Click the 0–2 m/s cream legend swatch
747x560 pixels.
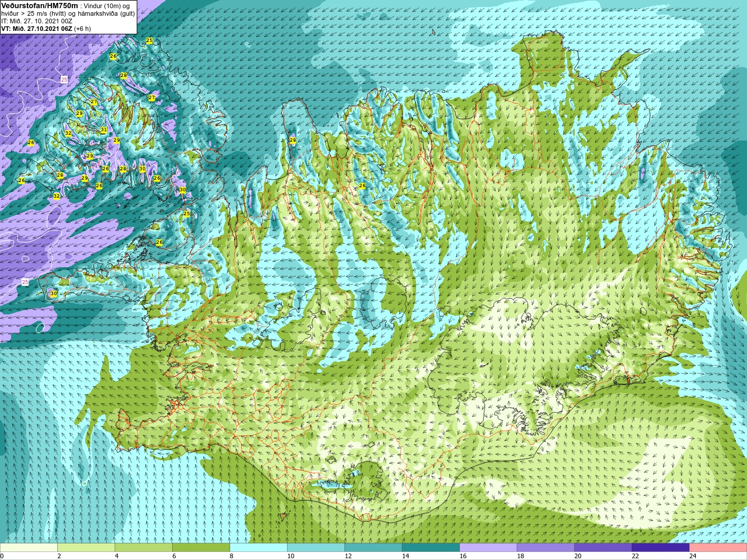pyautogui.click(x=29, y=548)
